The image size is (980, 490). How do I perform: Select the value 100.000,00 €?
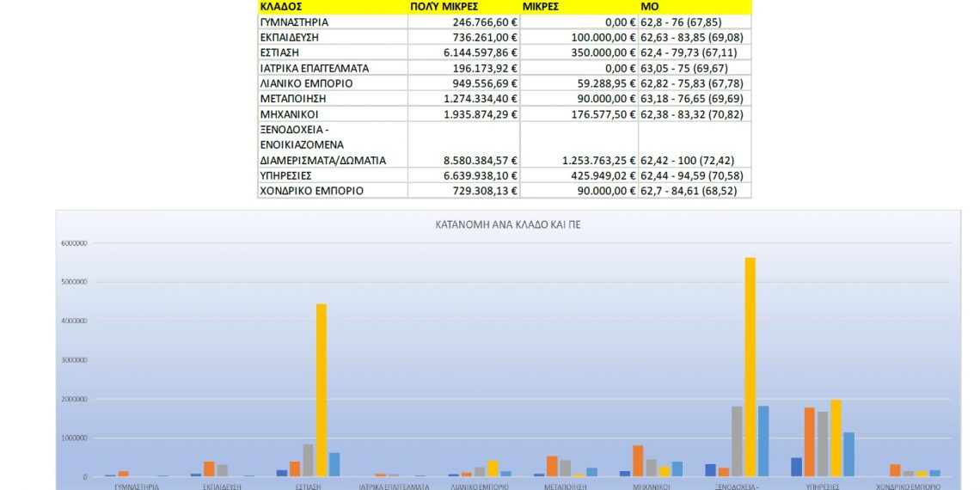pyautogui.click(x=603, y=38)
